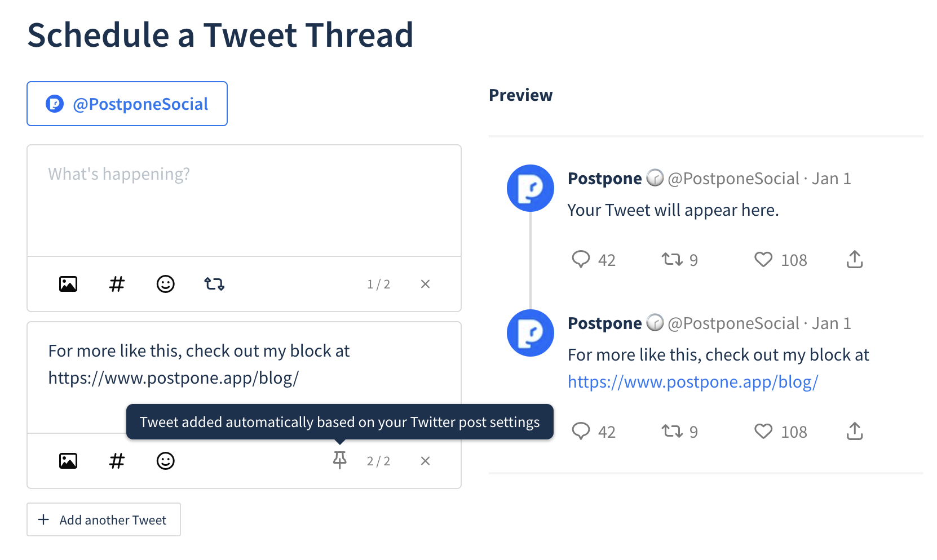This screenshot has height=560, width=937.
Task: Click reply icon on first preview tweet
Action: pyautogui.click(x=581, y=259)
